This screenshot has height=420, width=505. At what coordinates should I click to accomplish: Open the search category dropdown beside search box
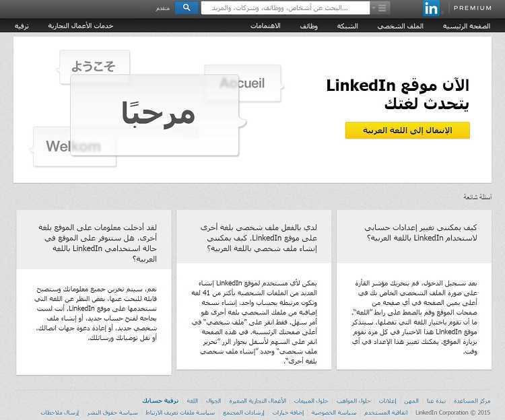pos(380,7)
